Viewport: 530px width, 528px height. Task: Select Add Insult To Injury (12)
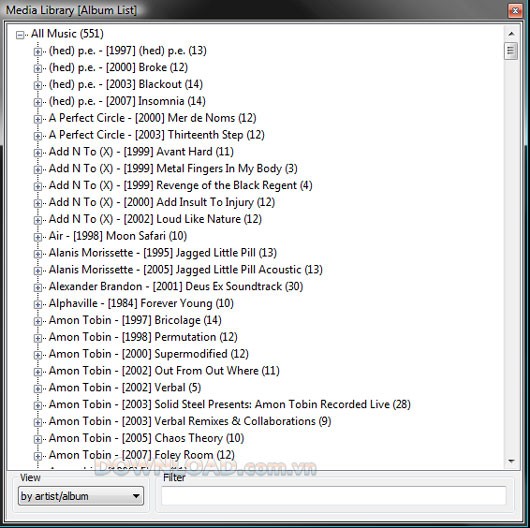pyautogui.click(x=162, y=202)
